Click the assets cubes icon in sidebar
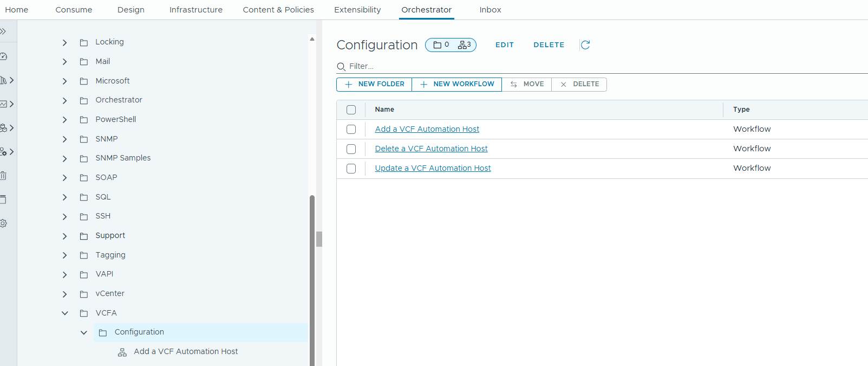Screen dimensions: 868x366 pyautogui.click(x=4, y=128)
